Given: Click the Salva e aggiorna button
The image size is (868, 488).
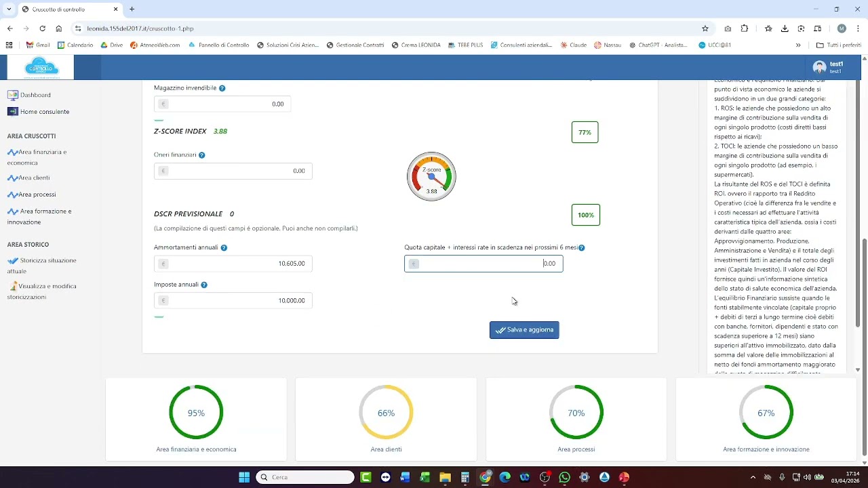Looking at the screenshot, I should click(524, 330).
